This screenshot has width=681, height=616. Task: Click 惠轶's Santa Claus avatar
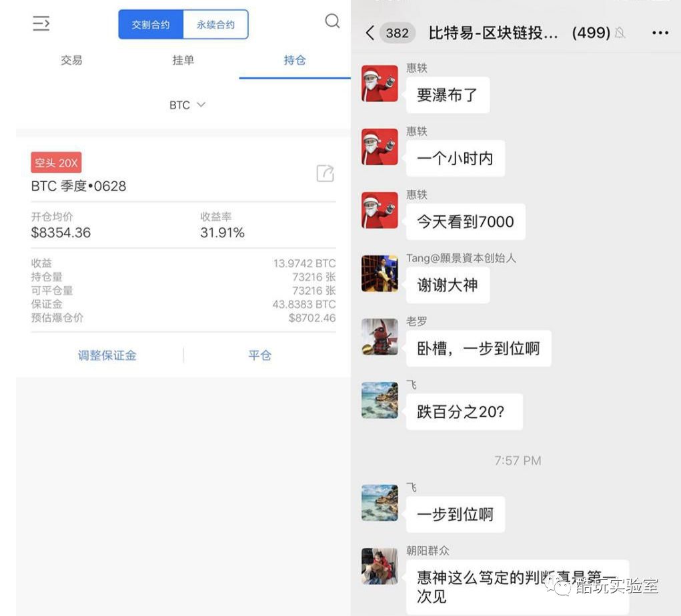click(x=379, y=85)
